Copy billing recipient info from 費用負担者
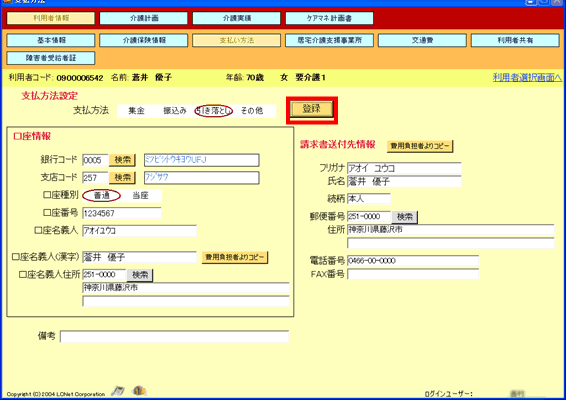Screen dimensions: 567x401 [x=420, y=146]
